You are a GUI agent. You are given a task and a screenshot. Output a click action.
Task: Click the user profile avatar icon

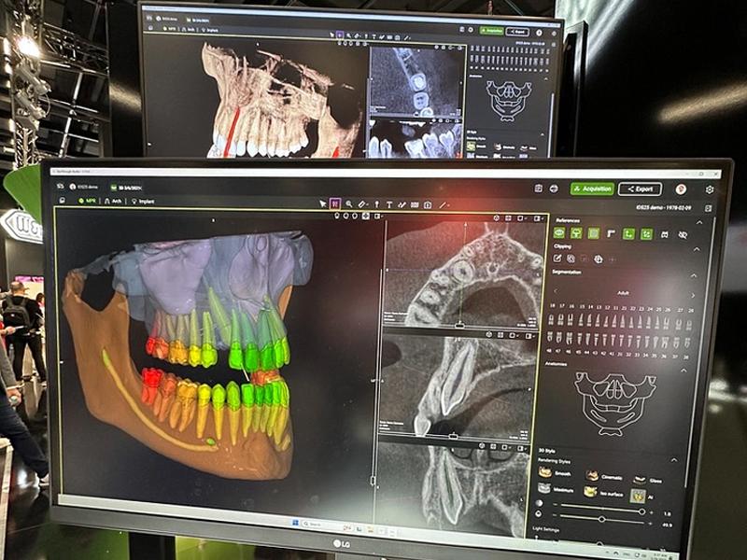coord(681,189)
